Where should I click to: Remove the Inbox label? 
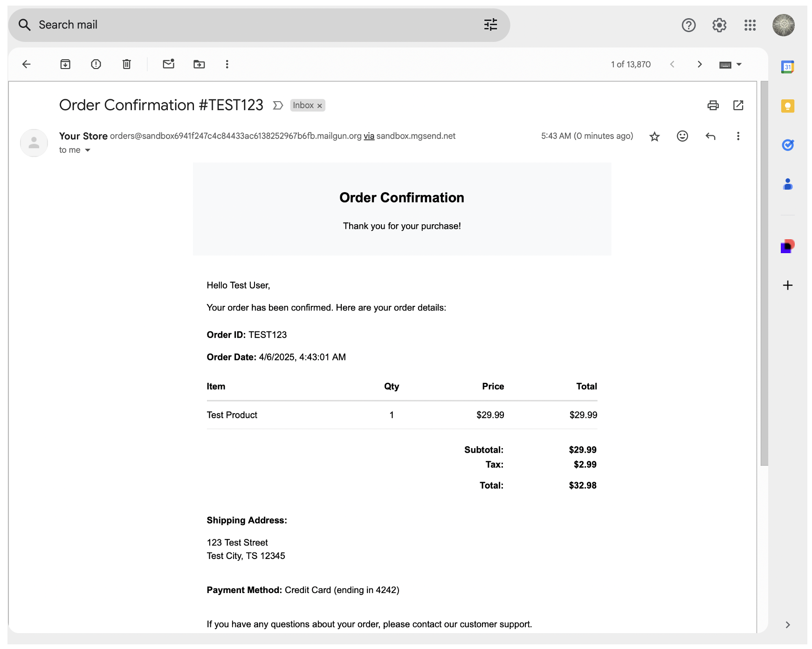[320, 106]
